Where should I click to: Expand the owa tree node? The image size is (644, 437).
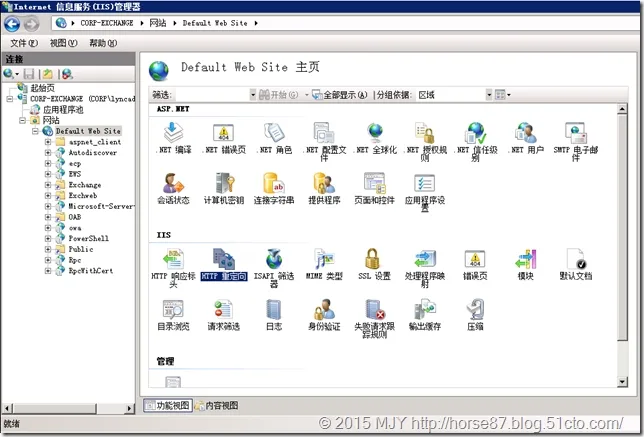(48, 228)
